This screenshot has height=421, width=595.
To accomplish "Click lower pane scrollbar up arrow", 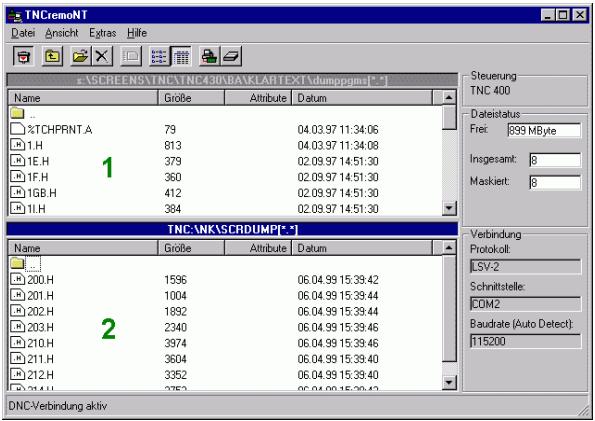I will 449,248.
